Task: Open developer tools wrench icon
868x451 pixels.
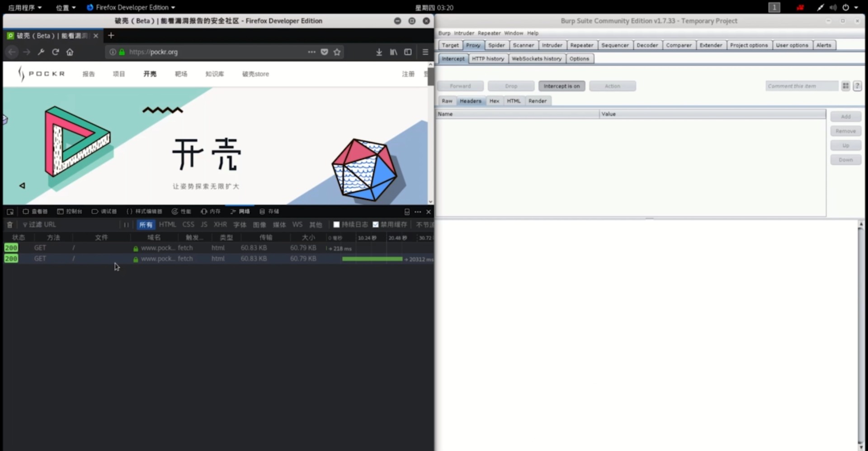Action: click(41, 52)
